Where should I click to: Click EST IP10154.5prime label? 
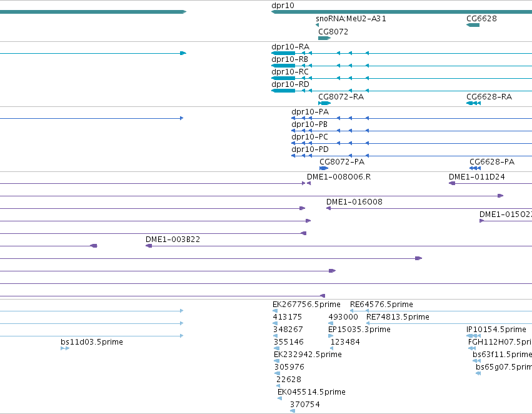pos(496,330)
